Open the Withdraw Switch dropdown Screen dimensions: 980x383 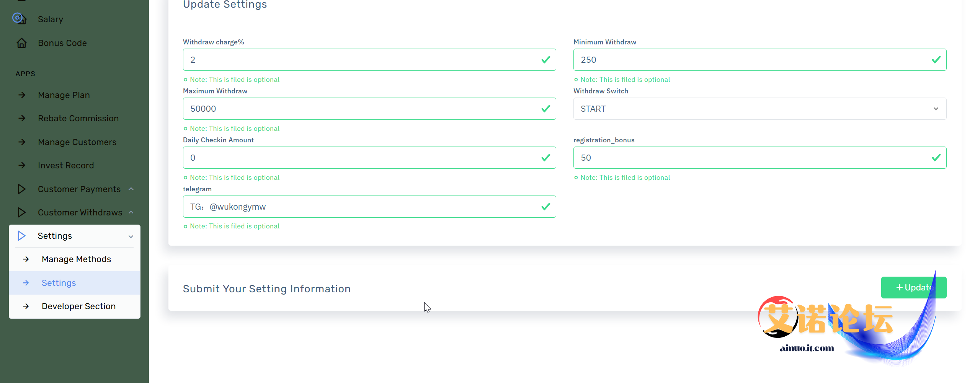pos(759,109)
